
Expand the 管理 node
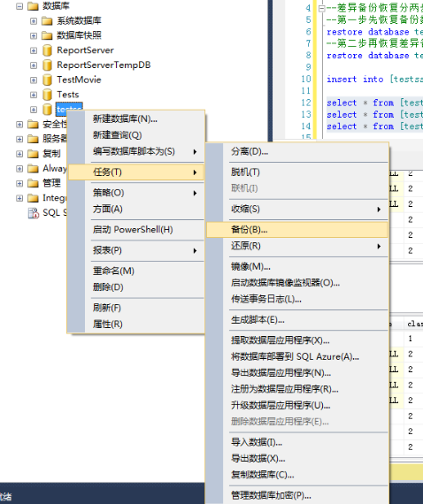point(19,184)
